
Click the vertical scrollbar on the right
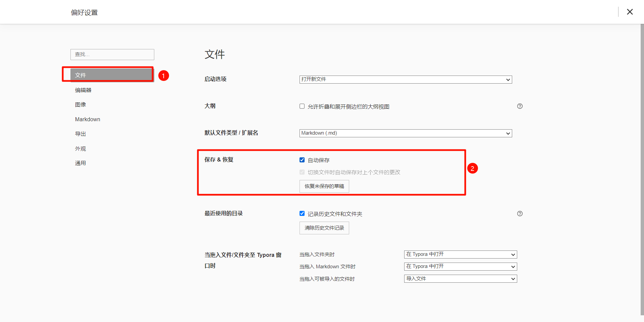[642, 170]
